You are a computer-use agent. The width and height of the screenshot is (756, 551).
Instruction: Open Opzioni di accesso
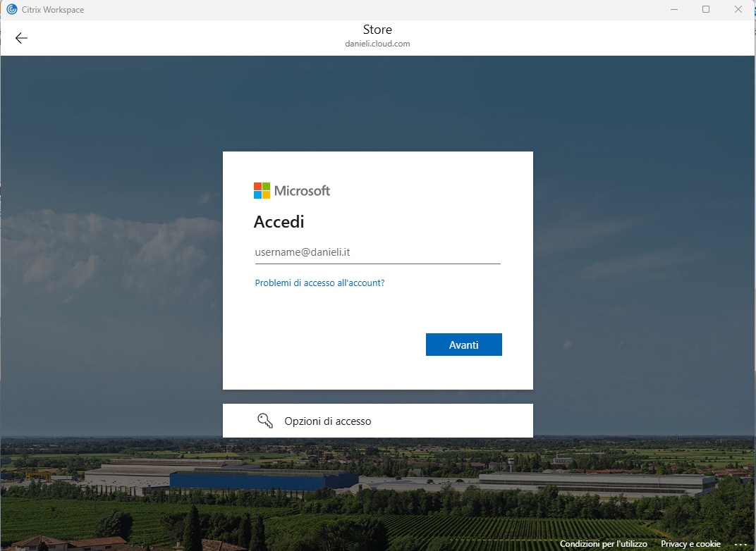click(x=327, y=421)
